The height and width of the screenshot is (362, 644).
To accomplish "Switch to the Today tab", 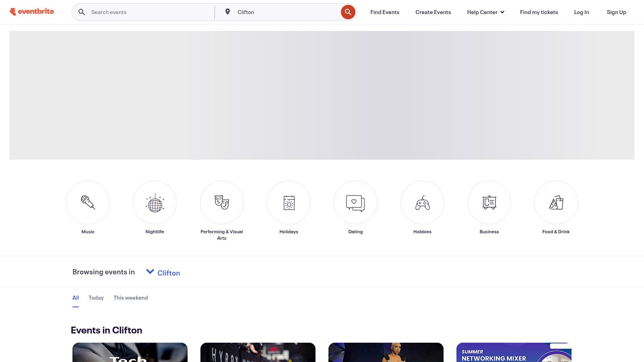I will point(96,298).
